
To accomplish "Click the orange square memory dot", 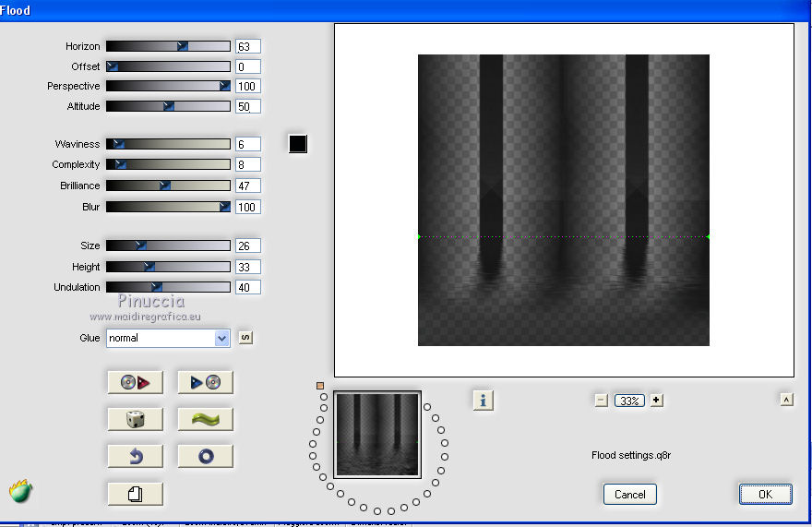I will pyautogui.click(x=320, y=386).
